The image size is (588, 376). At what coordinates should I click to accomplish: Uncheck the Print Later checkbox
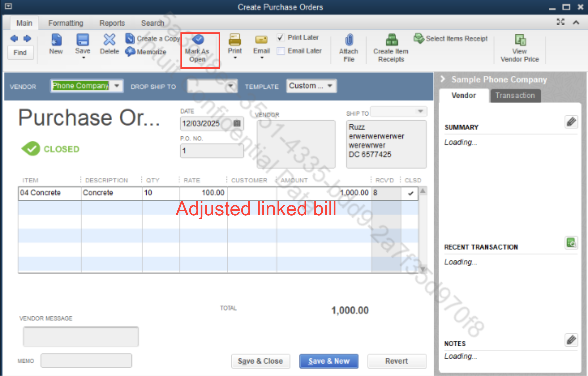point(280,37)
